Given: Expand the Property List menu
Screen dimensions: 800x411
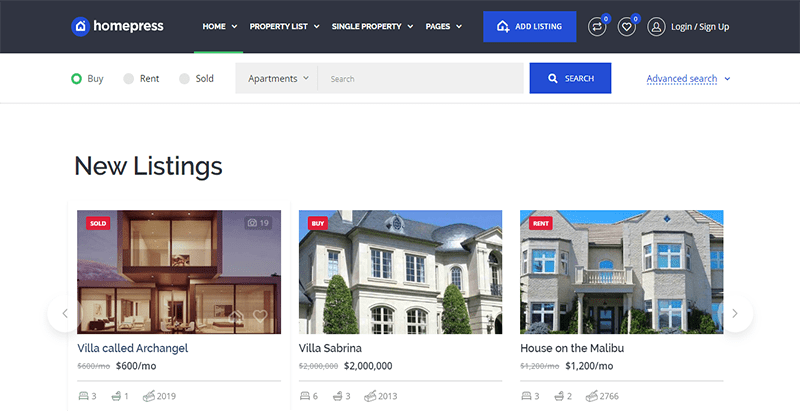Looking at the screenshot, I should (284, 27).
